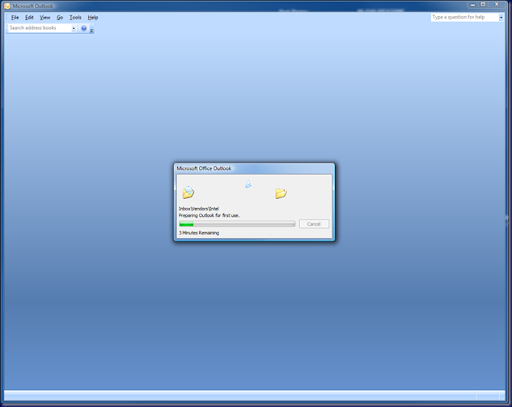
Task: Open the Tools menu
Action: pos(75,17)
